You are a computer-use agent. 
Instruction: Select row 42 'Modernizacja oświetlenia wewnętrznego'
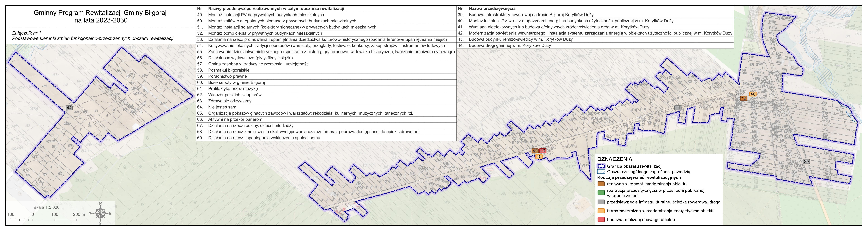pyautogui.click(x=595, y=33)
